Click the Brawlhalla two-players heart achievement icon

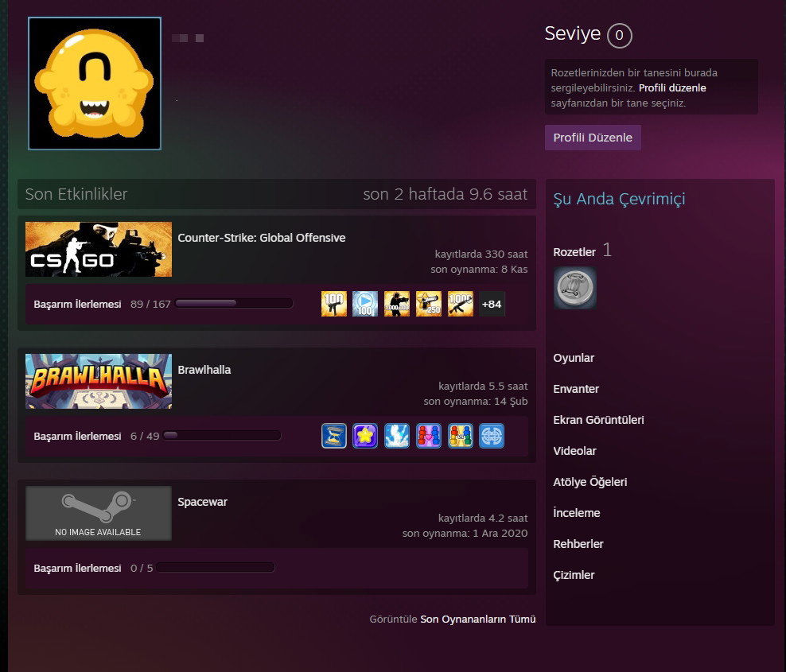pyautogui.click(x=429, y=436)
